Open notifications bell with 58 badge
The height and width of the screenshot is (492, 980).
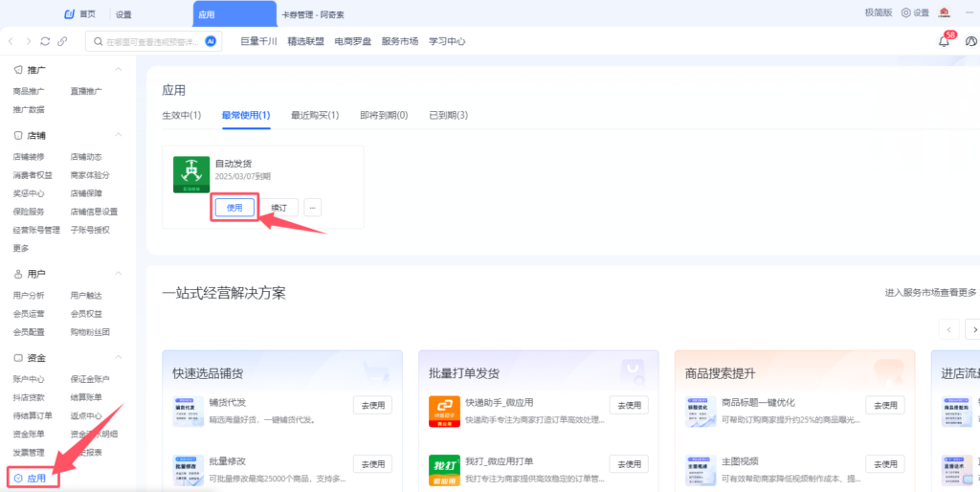coord(944,41)
